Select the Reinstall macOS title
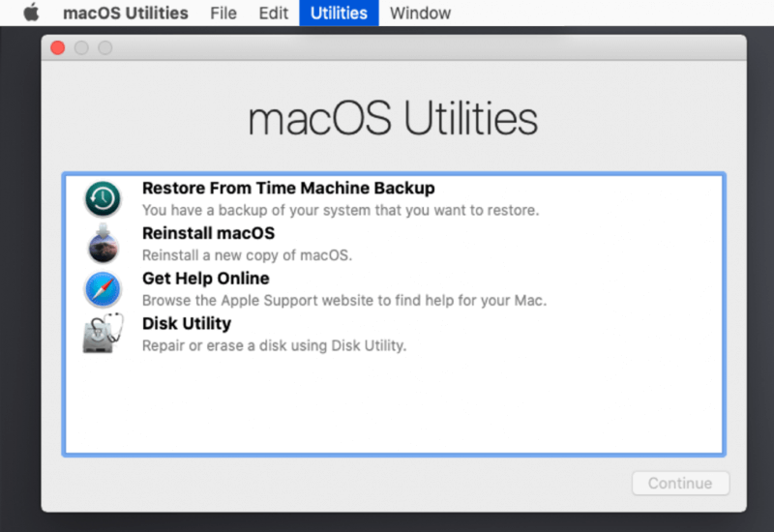 pyautogui.click(x=208, y=233)
